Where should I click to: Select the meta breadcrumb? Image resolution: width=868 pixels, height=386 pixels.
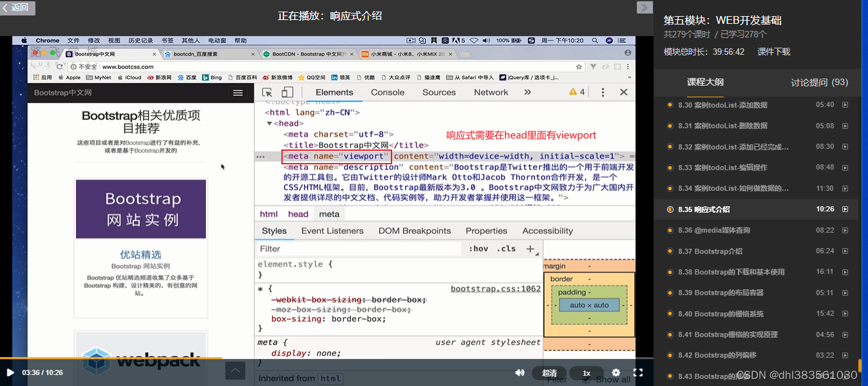point(329,214)
